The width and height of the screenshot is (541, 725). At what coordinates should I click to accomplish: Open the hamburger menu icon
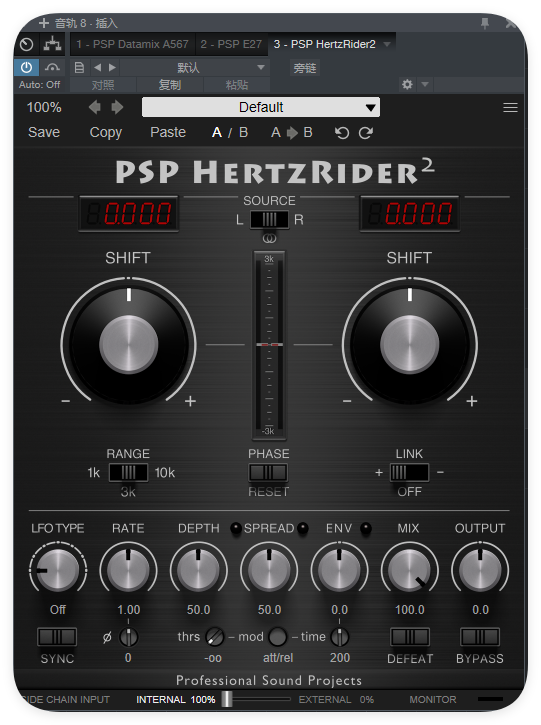tap(510, 108)
